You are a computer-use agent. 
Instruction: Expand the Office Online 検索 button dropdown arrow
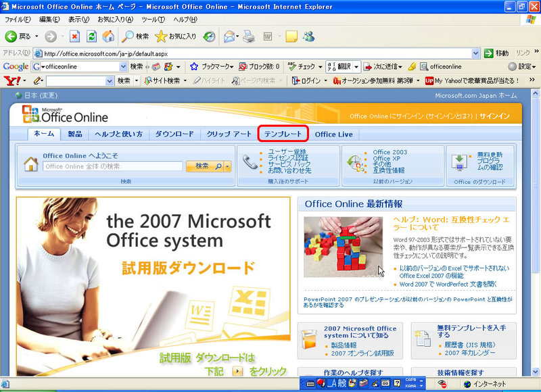228,166
